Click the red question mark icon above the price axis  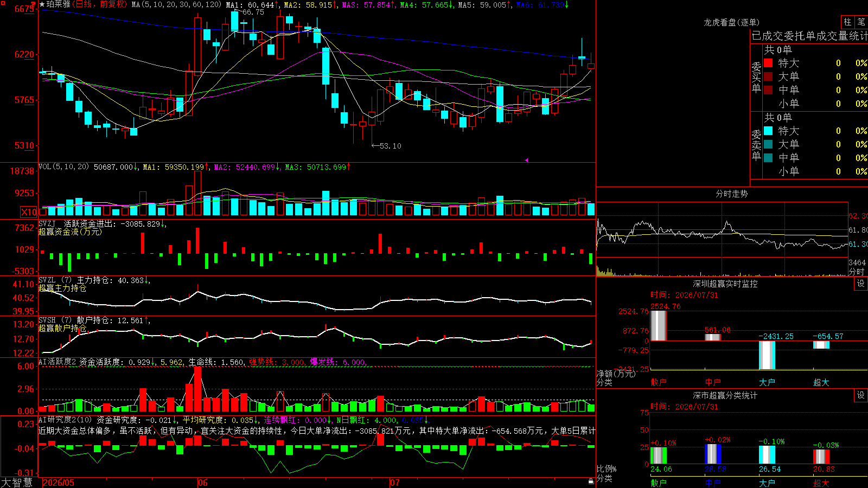33,4
